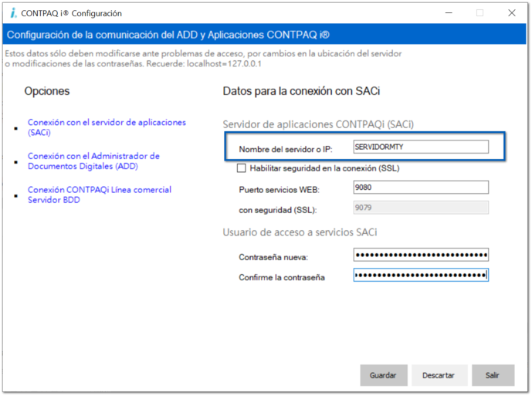Open Conexión CONTPAQi Línea comercial Servidor BDD
532x396 pixels.
100,195
